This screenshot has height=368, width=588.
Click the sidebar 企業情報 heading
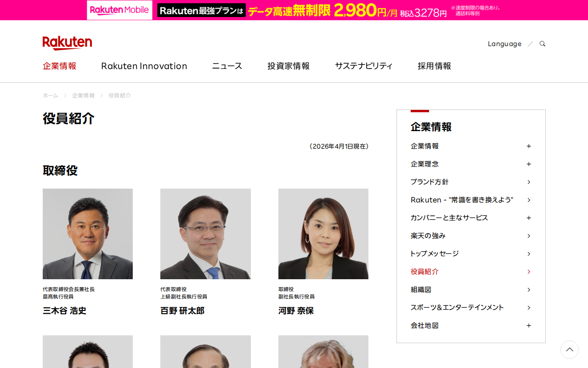point(431,127)
